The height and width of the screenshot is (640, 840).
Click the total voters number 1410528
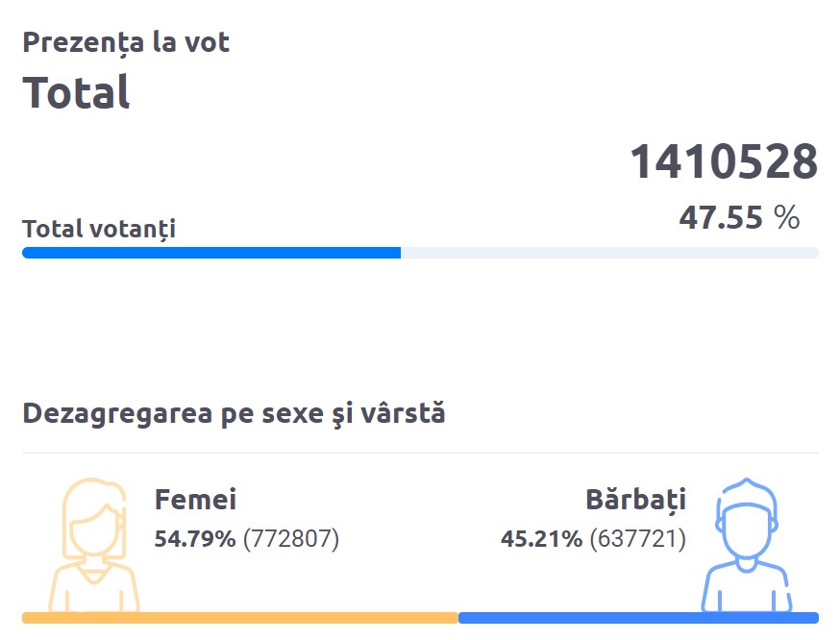[x=725, y=161]
